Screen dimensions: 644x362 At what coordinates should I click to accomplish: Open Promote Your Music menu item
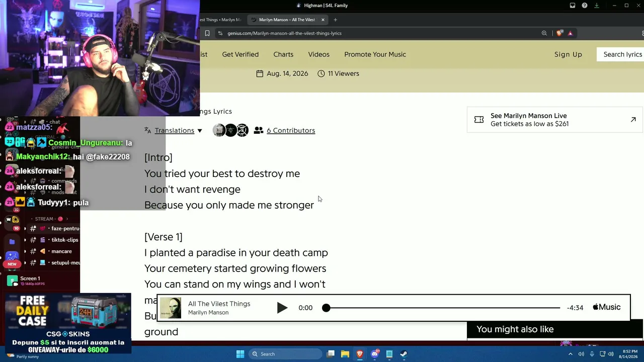click(375, 54)
